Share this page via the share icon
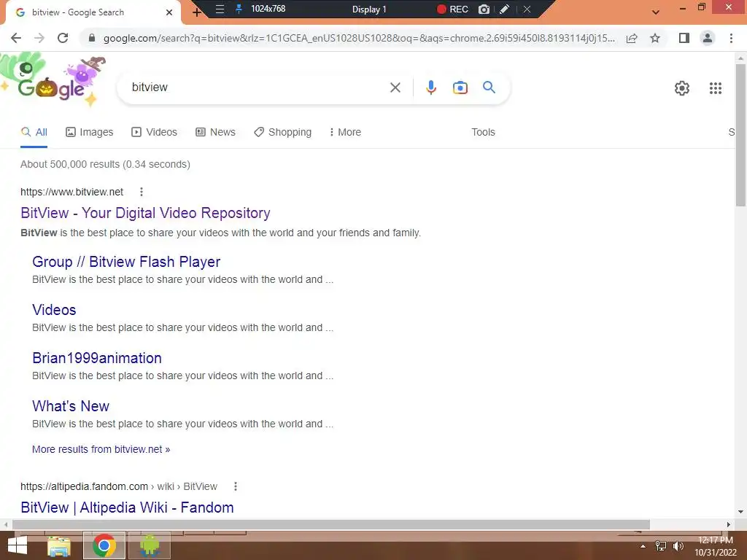This screenshot has width=747, height=560. [632, 38]
